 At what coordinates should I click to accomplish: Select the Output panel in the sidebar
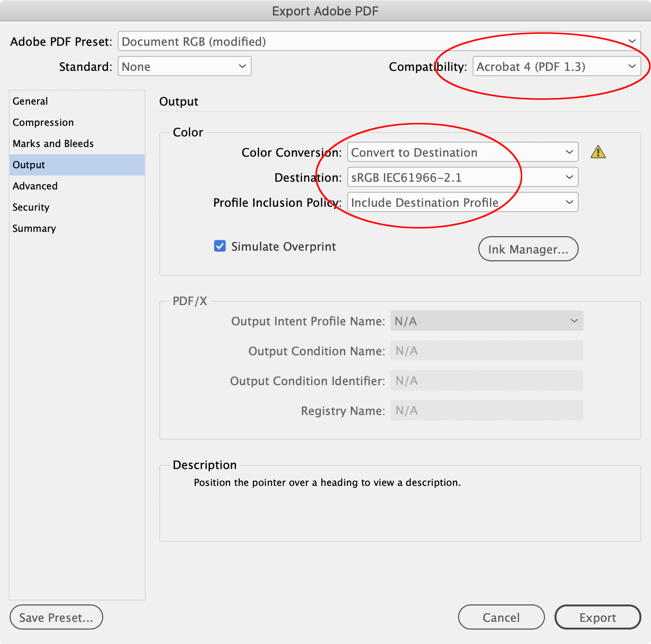point(28,164)
